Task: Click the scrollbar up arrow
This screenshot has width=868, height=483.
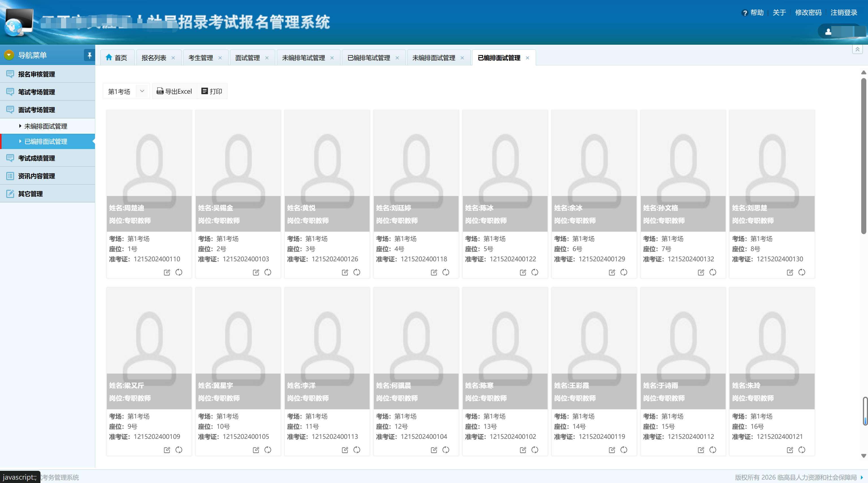Action: [x=863, y=72]
